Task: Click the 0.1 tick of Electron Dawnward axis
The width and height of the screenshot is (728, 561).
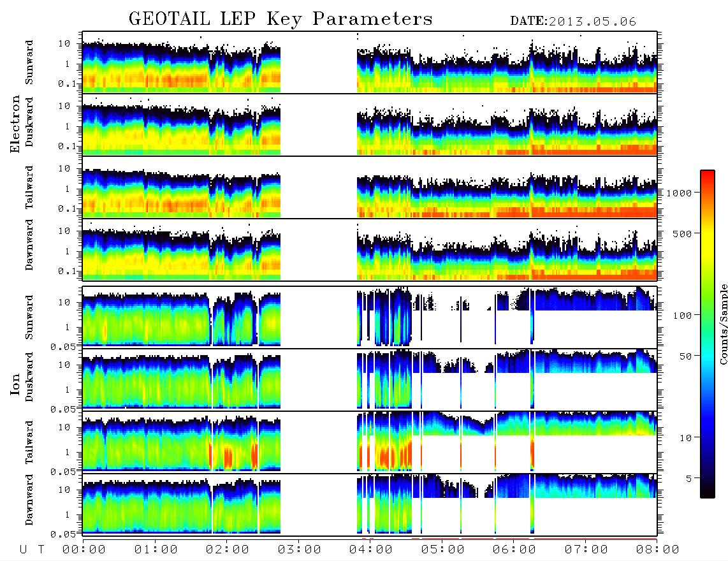Action: click(68, 271)
